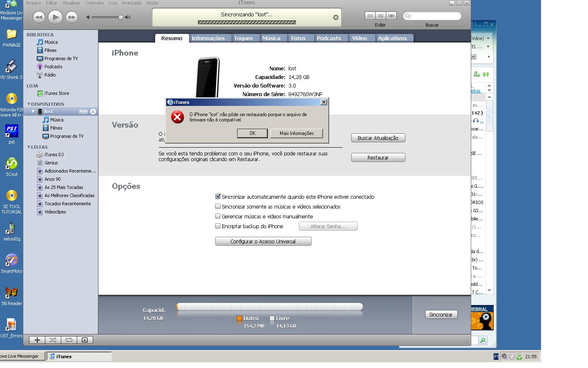
Task: Open SN Reader desktop shortcut
Action: 11,296
